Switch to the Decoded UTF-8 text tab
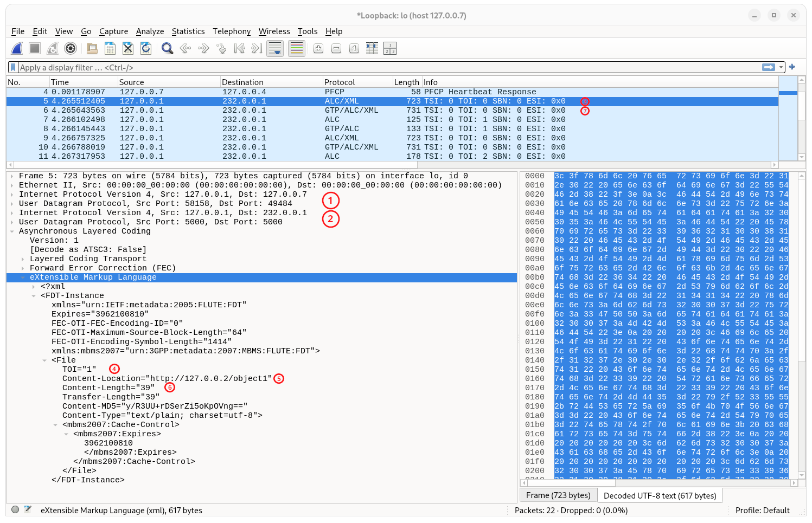Viewport: 812px width, 523px height. [x=660, y=495]
